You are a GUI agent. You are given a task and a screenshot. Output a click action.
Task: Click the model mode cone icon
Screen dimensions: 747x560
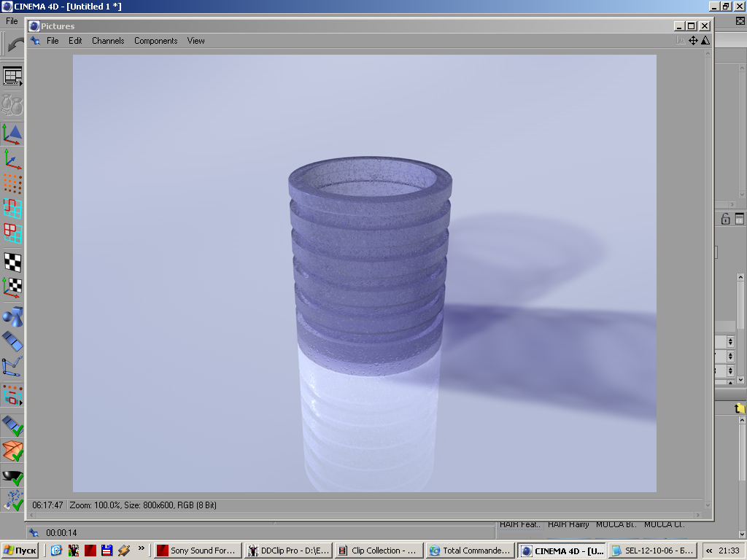(x=12, y=133)
